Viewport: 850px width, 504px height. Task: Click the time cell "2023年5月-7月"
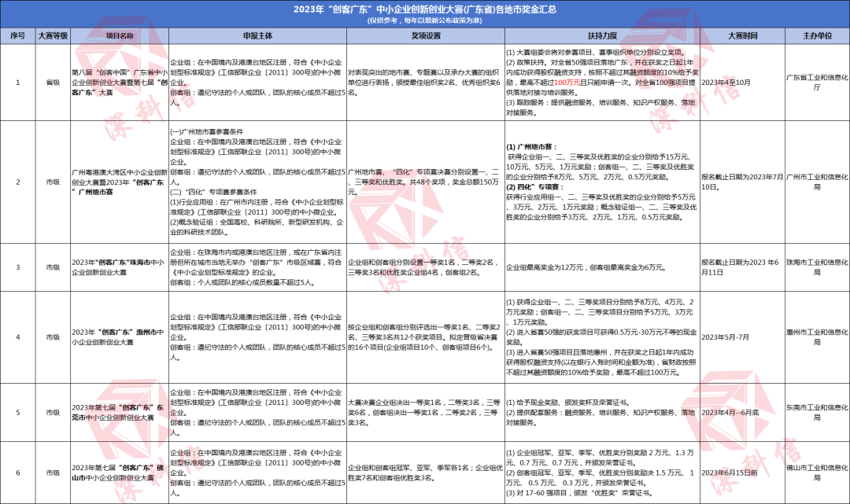[x=742, y=337]
